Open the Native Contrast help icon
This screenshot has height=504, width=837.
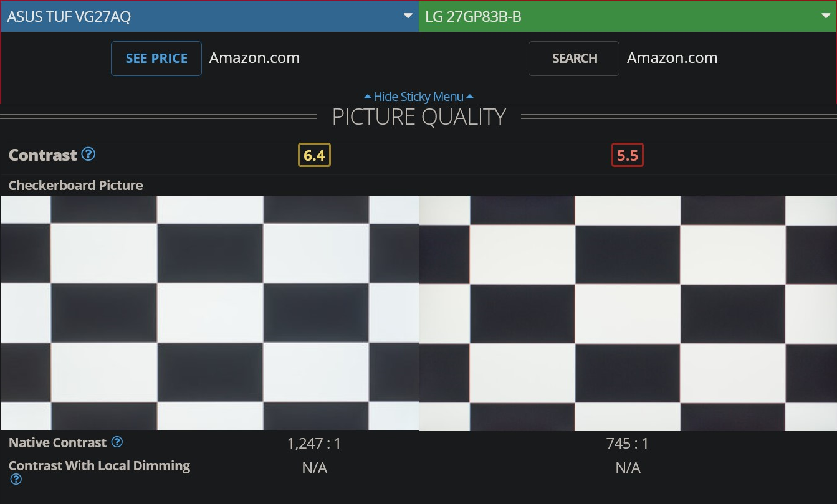[117, 442]
